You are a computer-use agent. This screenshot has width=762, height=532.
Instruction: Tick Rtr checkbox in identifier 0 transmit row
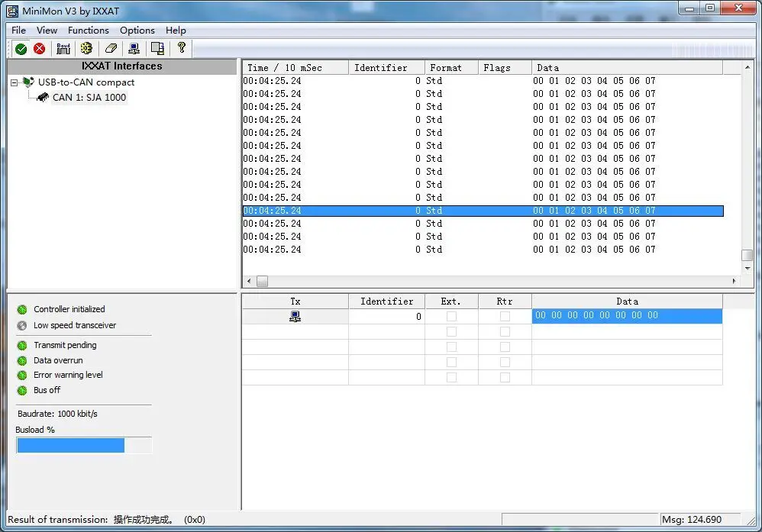pos(505,316)
